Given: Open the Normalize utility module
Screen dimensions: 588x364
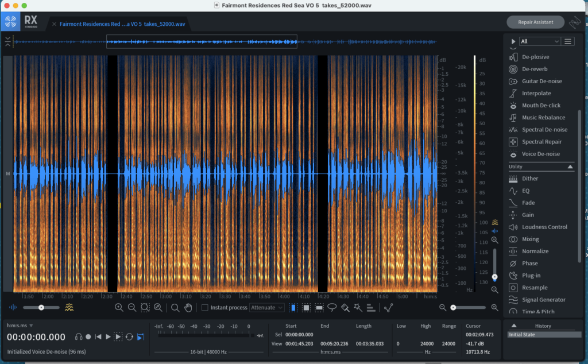Looking at the screenshot, I should 535,251.
